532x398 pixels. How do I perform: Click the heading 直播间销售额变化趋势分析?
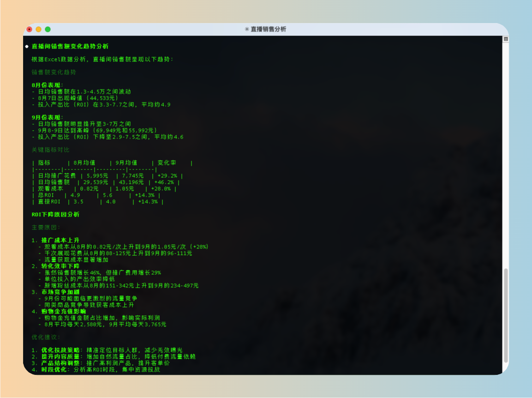click(70, 47)
